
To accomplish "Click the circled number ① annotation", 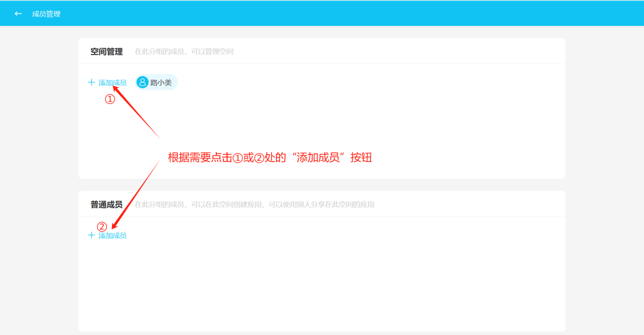I will pyautogui.click(x=110, y=99).
